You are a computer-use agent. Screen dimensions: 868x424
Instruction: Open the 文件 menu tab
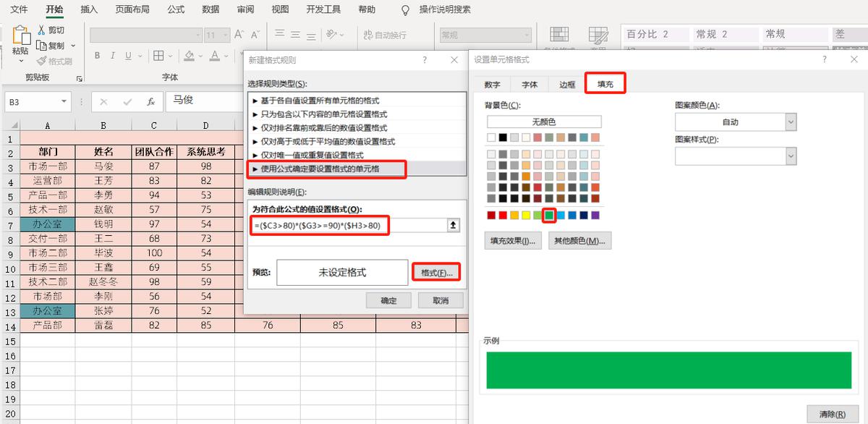[x=20, y=9]
